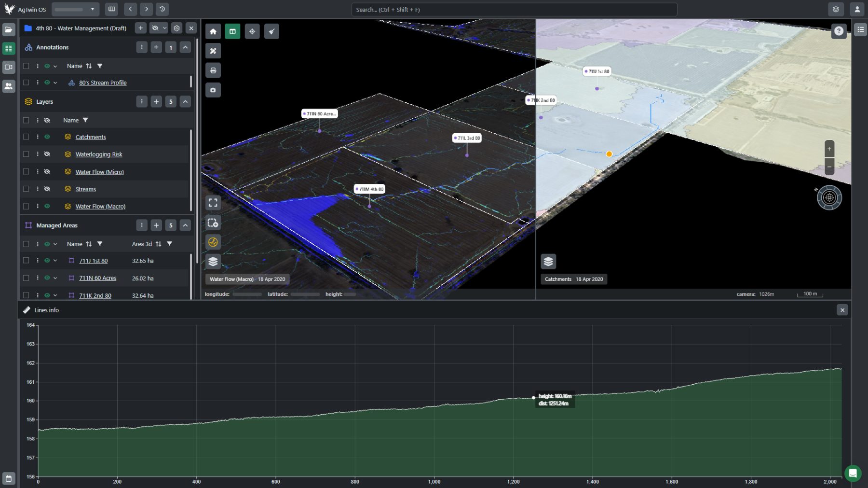The image size is (868, 488).
Task: Open Layers section options menu
Action: coord(141,101)
